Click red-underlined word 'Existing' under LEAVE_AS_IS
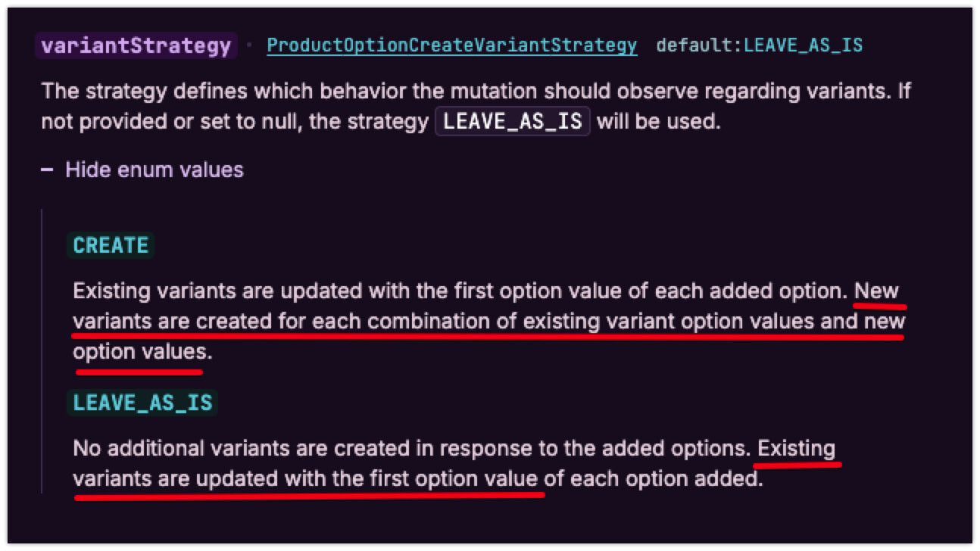 tap(796, 449)
